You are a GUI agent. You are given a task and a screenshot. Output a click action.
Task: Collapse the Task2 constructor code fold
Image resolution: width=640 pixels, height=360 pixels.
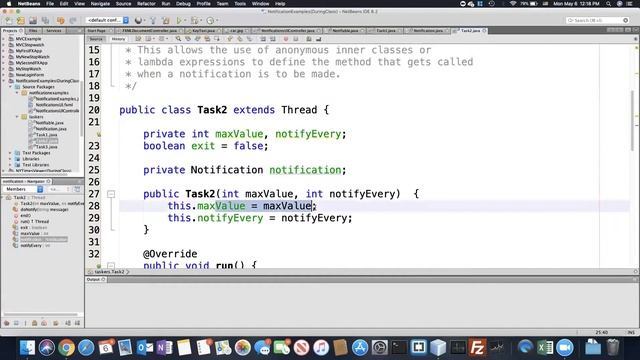tap(111, 194)
